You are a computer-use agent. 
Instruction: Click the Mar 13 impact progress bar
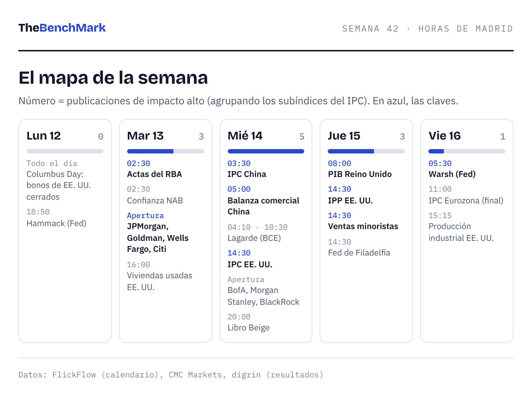(166, 151)
